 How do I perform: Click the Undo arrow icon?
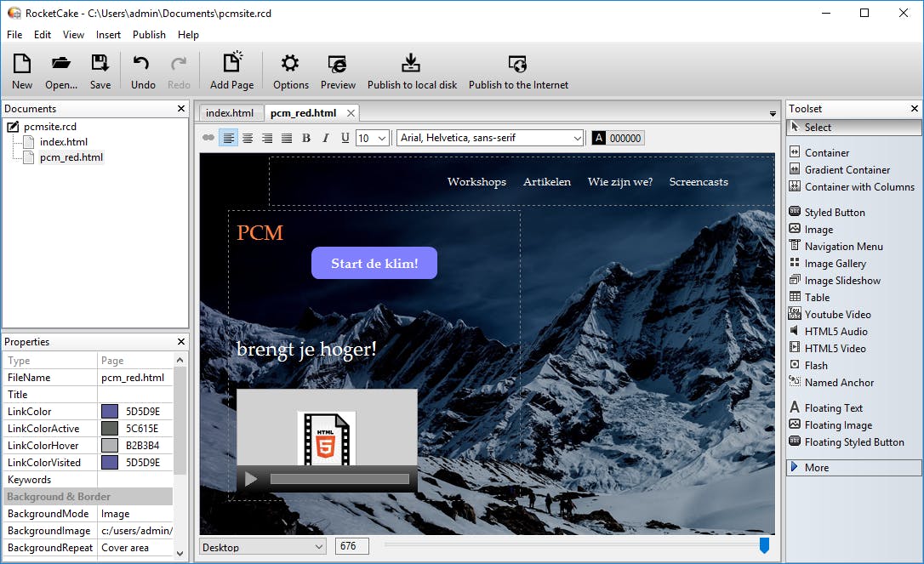142,65
